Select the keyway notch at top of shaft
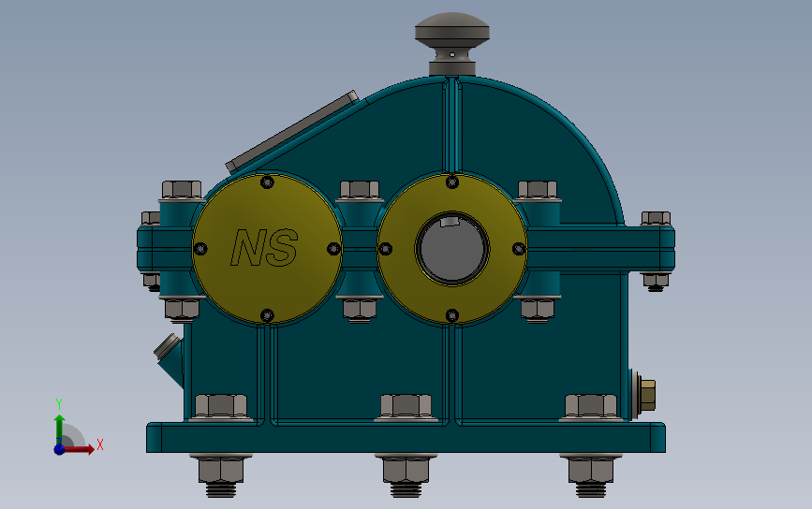The width and height of the screenshot is (812, 509). pos(449,222)
